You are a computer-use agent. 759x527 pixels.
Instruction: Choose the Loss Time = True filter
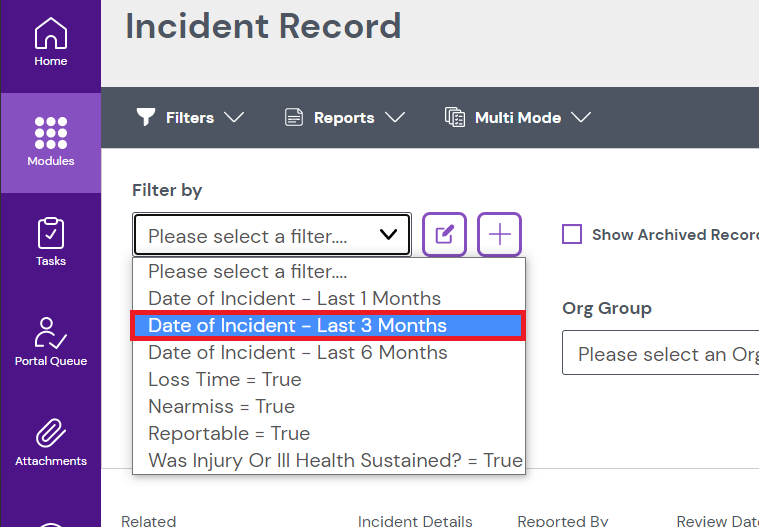[x=224, y=380]
